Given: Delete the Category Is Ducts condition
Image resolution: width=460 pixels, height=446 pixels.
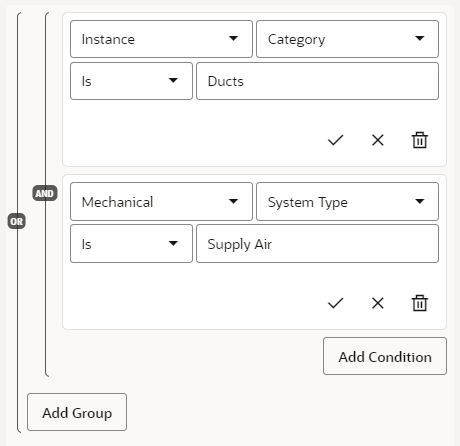Looking at the screenshot, I should [x=420, y=140].
